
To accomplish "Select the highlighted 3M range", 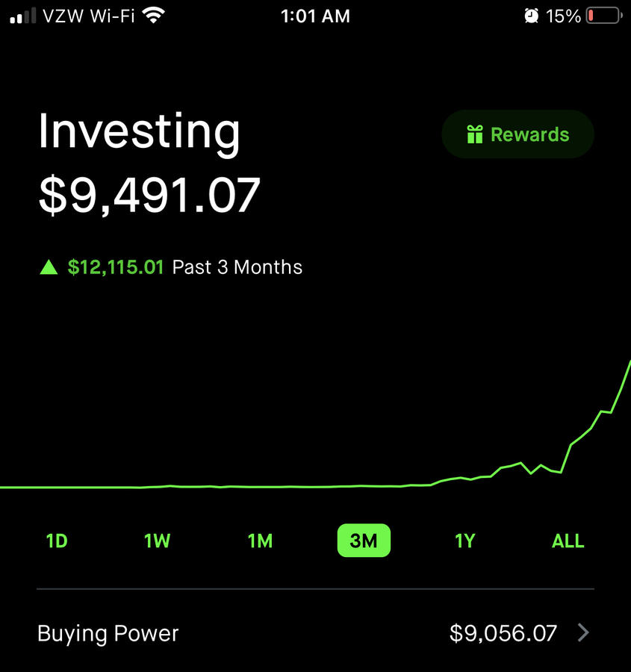I will tap(364, 541).
